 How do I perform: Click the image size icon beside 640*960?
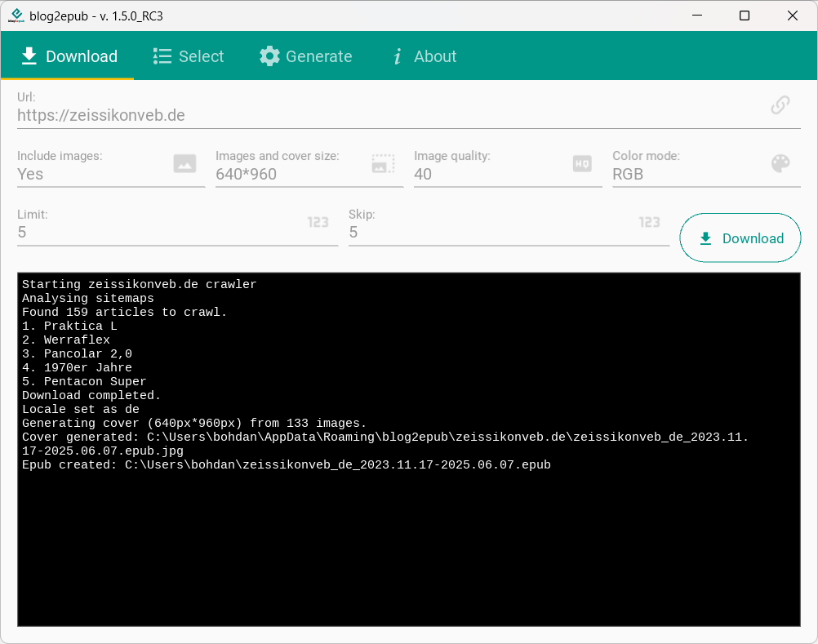pyautogui.click(x=383, y=164)
